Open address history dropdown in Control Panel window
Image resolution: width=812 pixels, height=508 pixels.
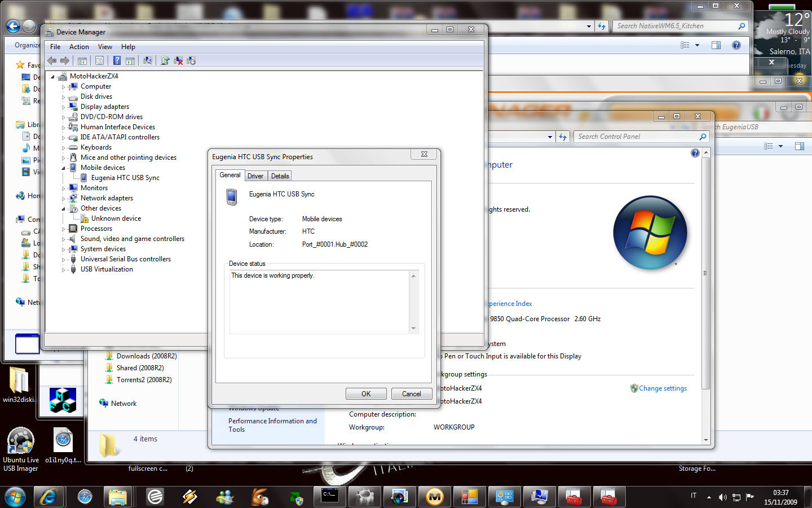pyautogui.click(x=550, y=137)
